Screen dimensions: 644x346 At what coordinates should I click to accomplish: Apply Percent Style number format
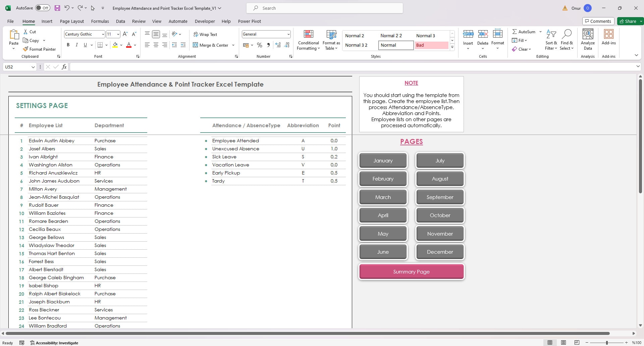coord(259,45)
